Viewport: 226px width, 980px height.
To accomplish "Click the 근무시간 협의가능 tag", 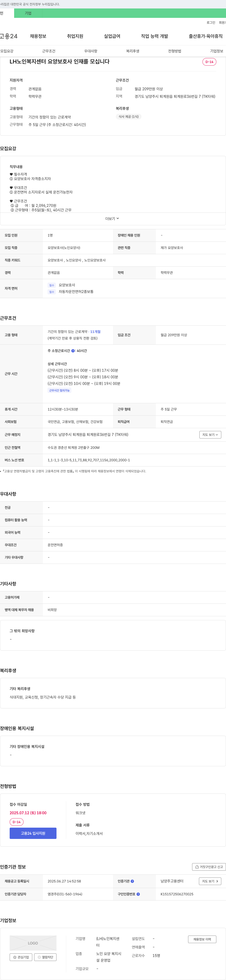I will point(60,390).
